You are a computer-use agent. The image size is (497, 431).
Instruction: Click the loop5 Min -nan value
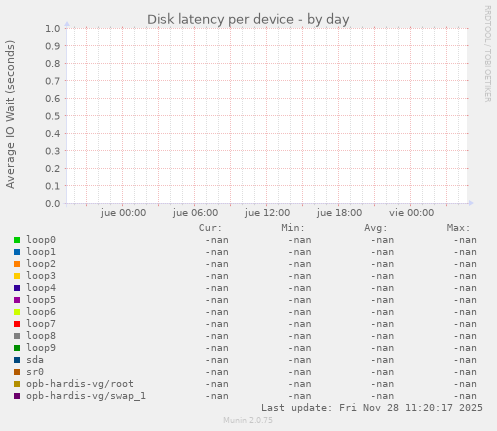pos(300,300)
